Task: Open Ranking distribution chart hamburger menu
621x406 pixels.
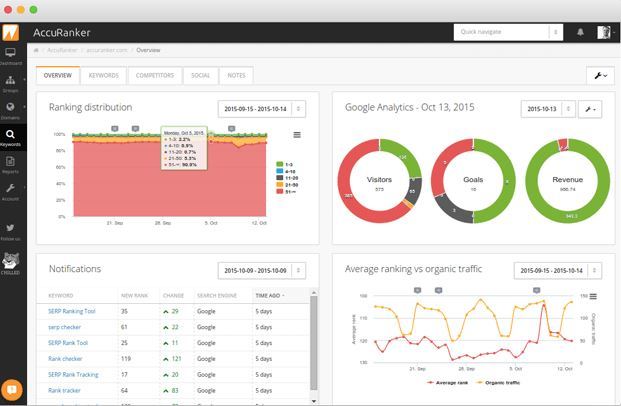Action: click(297, 135)
